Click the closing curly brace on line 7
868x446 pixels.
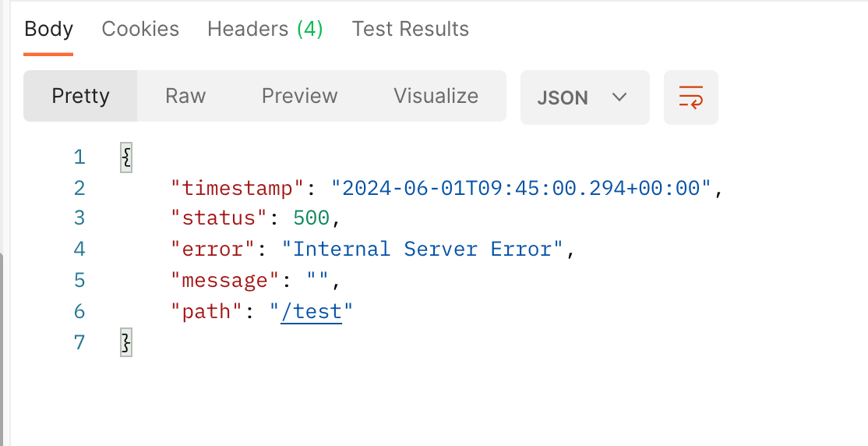pyautogui.click(x=126, y=342)
